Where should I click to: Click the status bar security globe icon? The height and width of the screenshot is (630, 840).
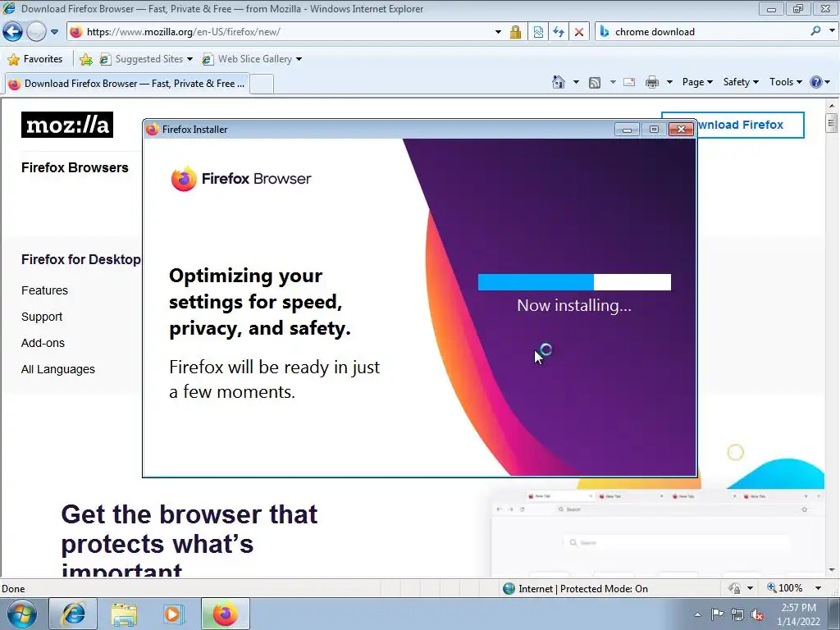[x=509, y=589]
